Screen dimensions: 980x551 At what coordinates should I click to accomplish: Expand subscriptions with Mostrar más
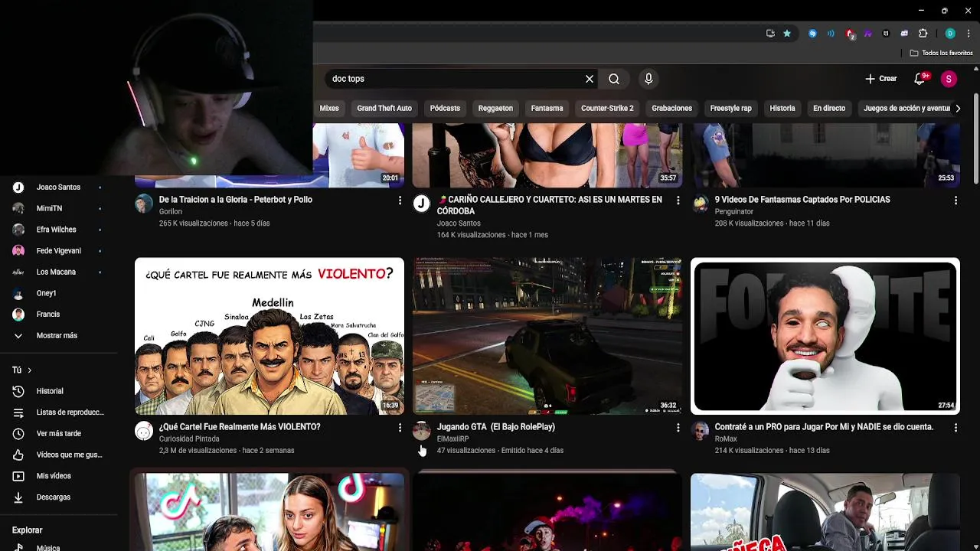58,336
